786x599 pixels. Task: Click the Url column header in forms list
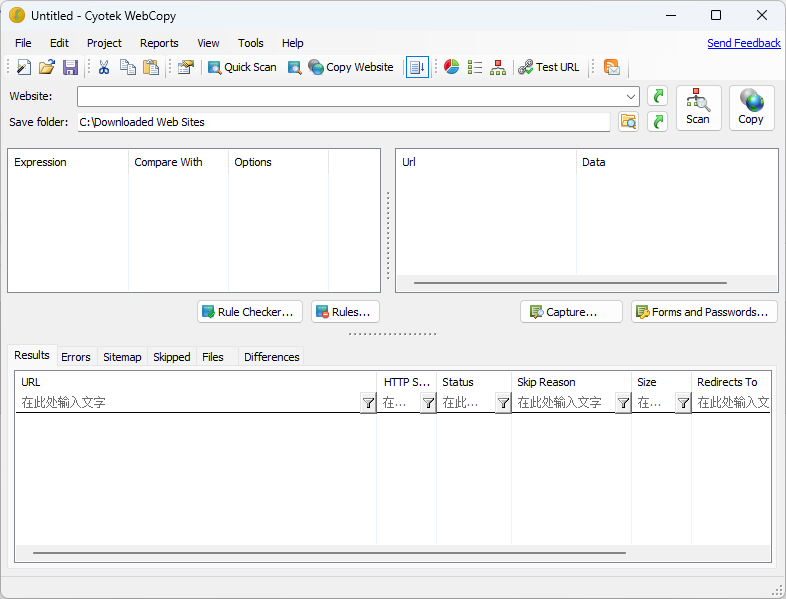coord(486,162)
